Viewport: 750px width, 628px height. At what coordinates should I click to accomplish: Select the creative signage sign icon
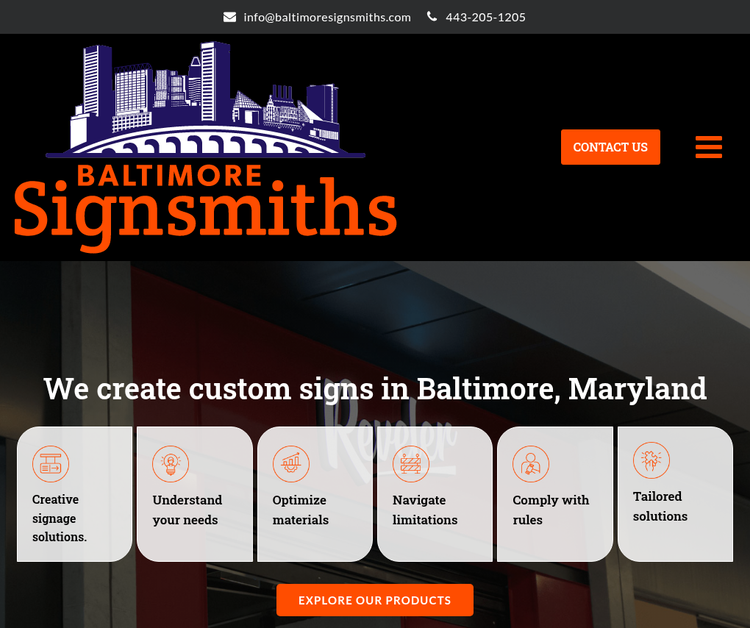pos(51,464)
